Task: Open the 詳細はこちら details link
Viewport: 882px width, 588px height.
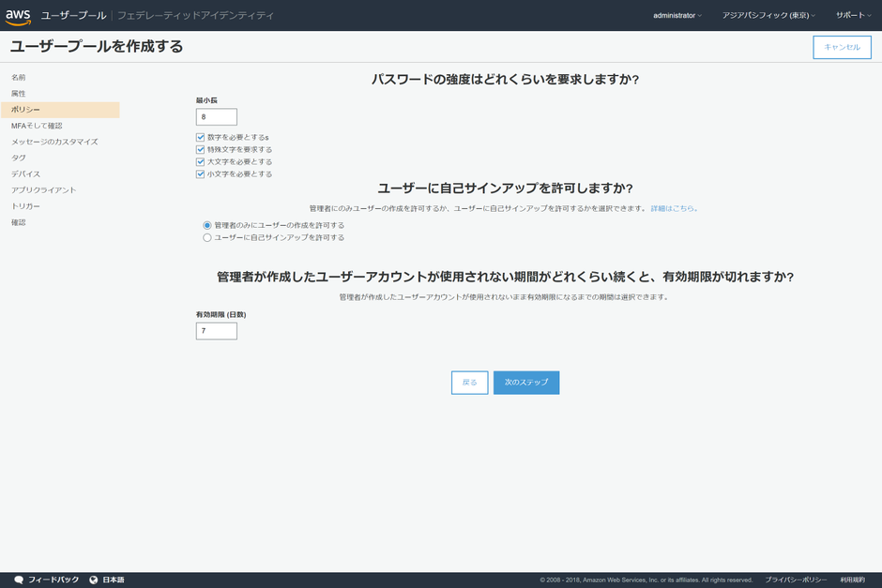Action: click(674, 208)
